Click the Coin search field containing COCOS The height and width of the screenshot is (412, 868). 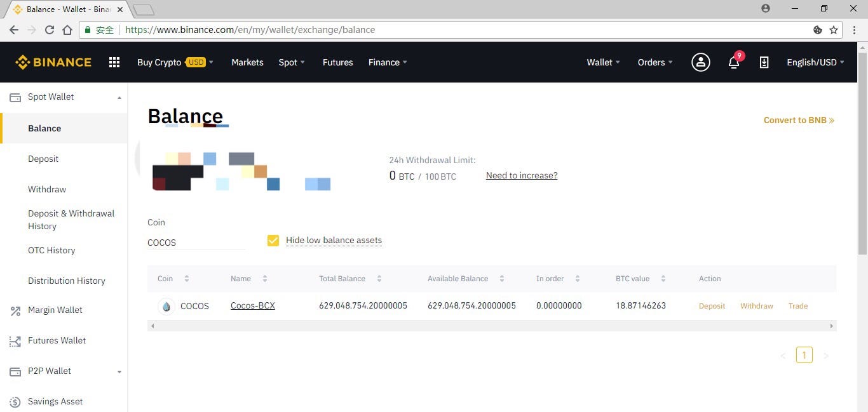(196, 243)
